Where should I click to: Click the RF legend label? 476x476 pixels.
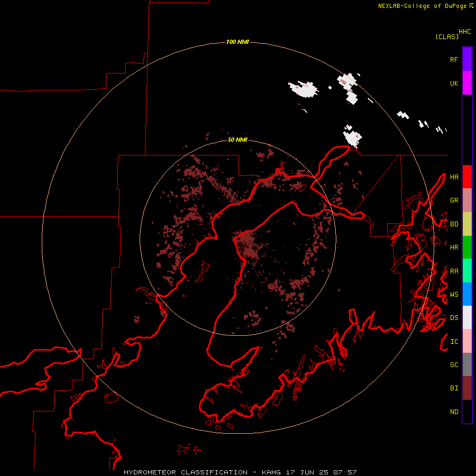(454, 59)
